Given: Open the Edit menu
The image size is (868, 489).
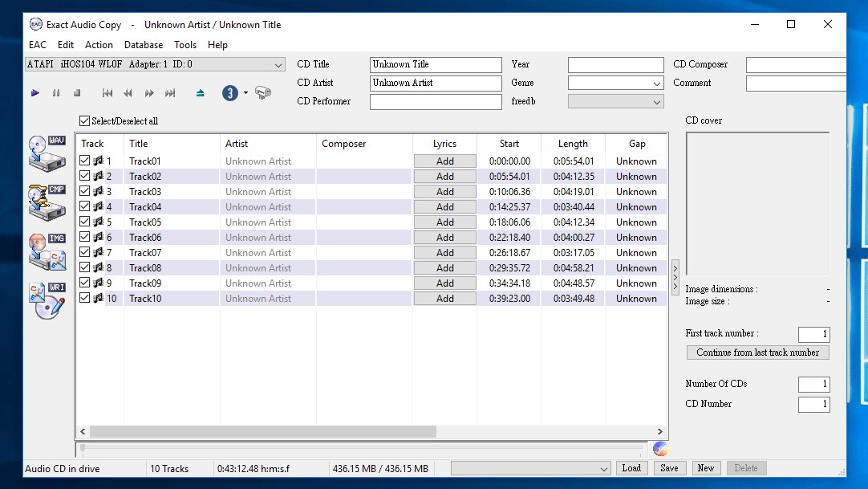Looking at the screenshot, I should [65, 45].
